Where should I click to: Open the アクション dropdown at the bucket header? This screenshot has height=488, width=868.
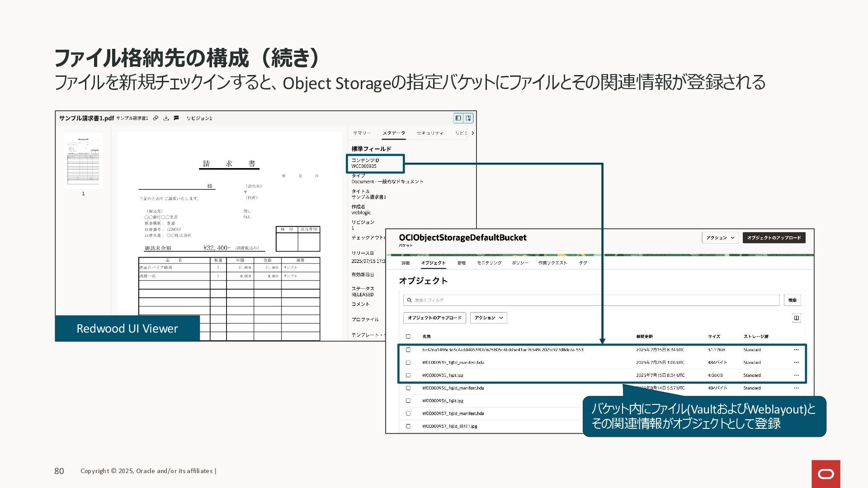click(720, 238)
